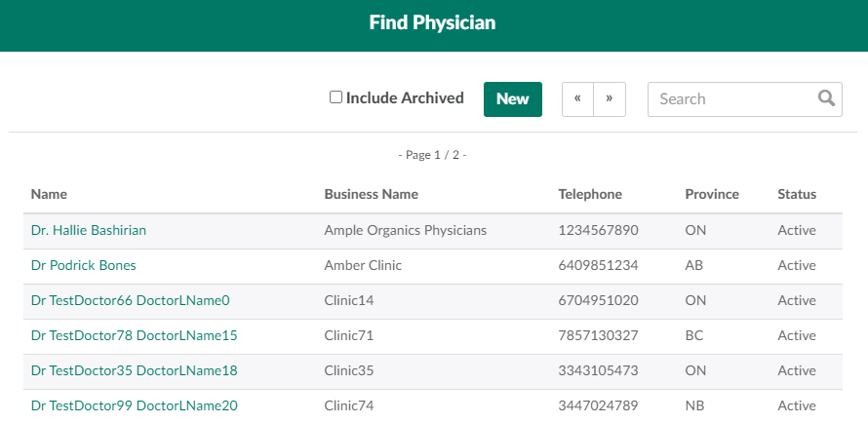Enable the Include Archived checkbox
Viewport: 868px width, 423px height.
(x=335, y=97)
